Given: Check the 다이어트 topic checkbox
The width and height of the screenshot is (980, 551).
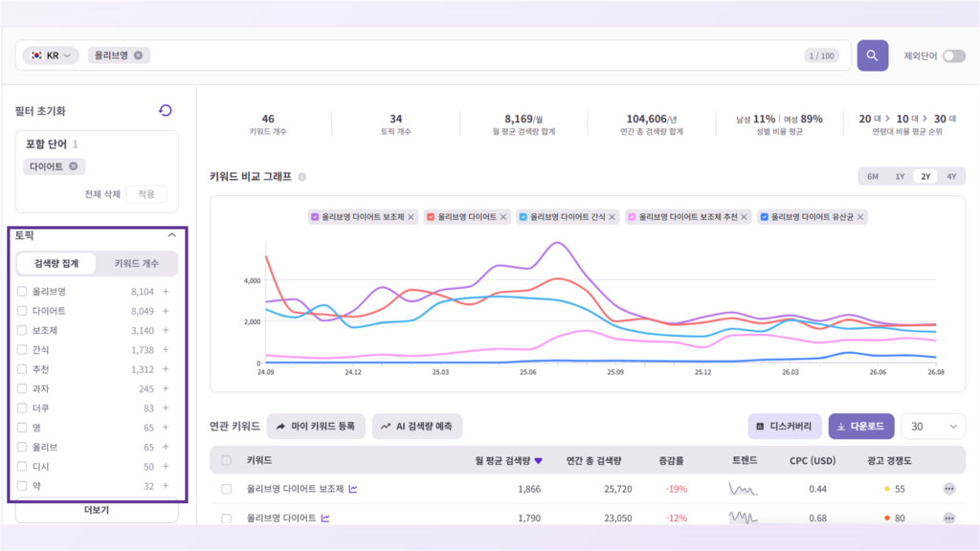Looking at the screenshot, I should [x=22, y=311].
